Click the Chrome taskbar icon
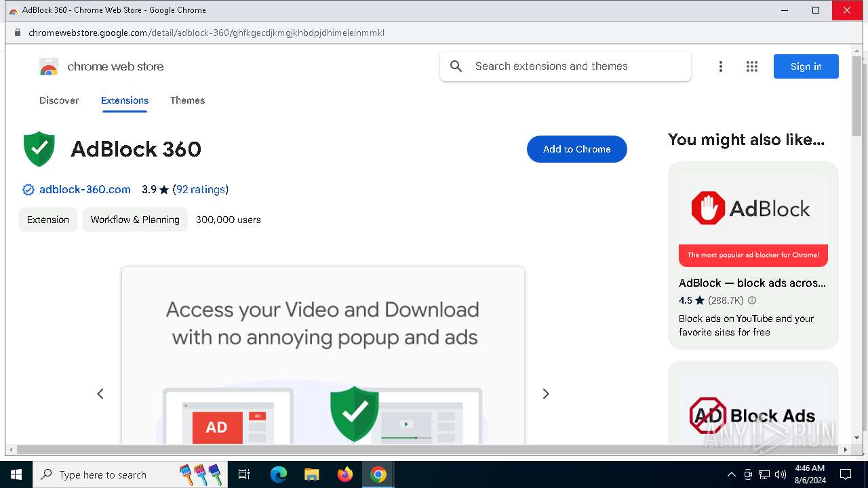The width and height of the screenshot is (868, 488). 378,474
